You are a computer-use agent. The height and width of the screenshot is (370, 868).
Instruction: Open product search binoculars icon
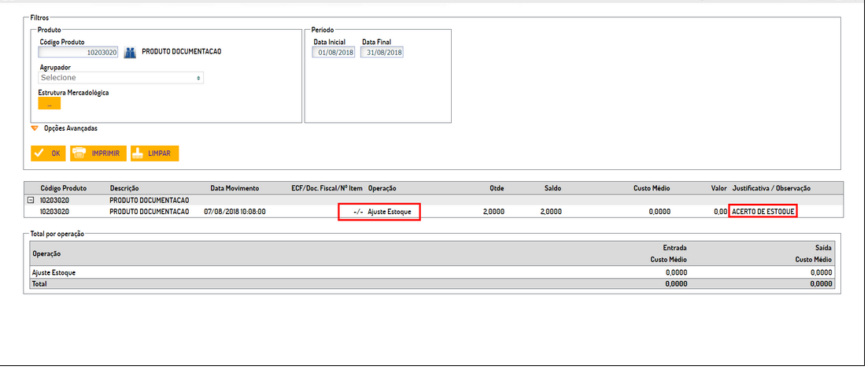130,53
